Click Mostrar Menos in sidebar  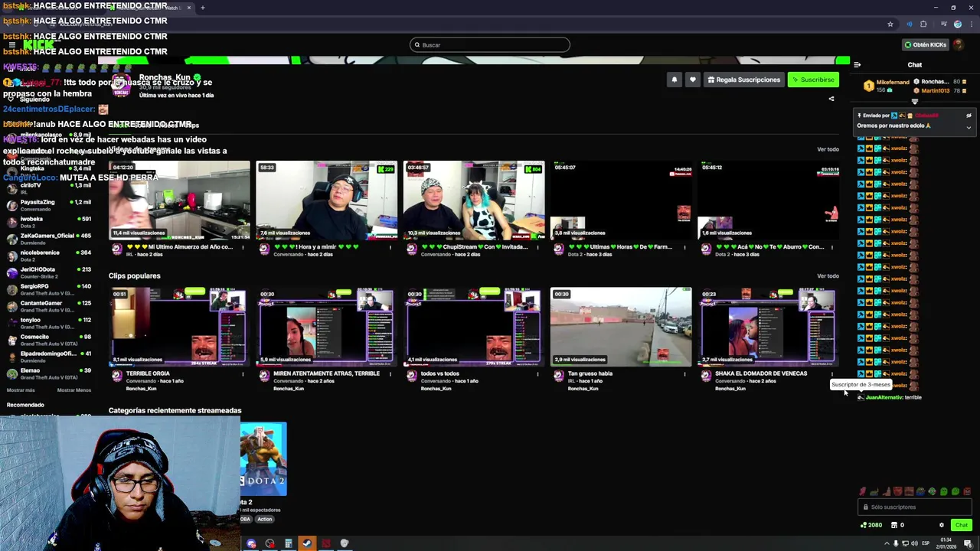tap(73, 390)
